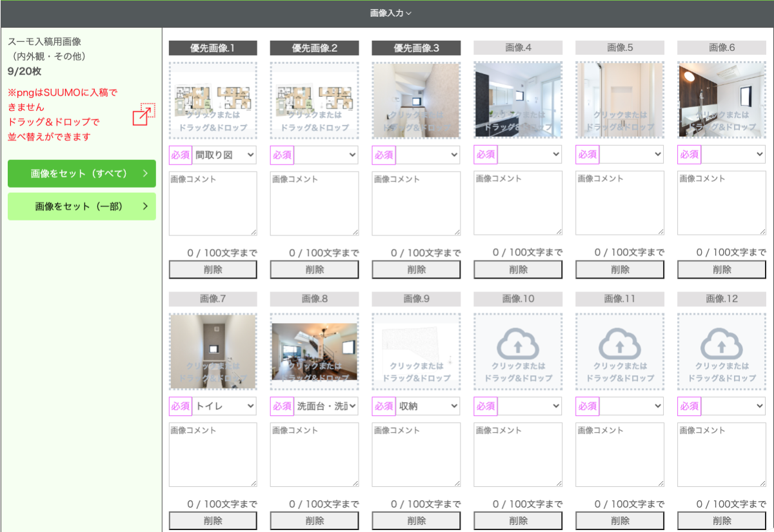Open the living room photo in 画像.8
The width and height of the screenshot is (774, 532).
click(x=315, y=351)
